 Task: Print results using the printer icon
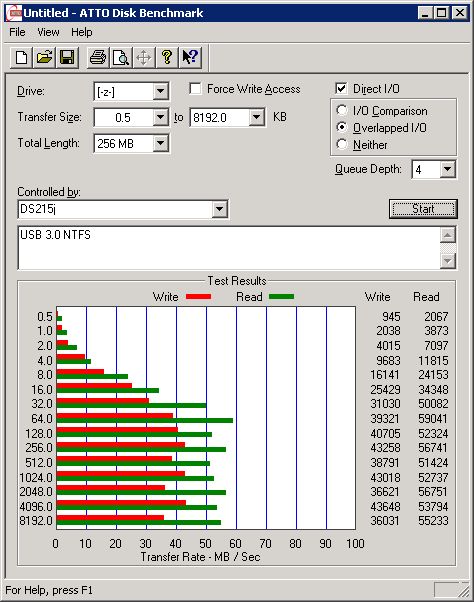pos(98,58)
